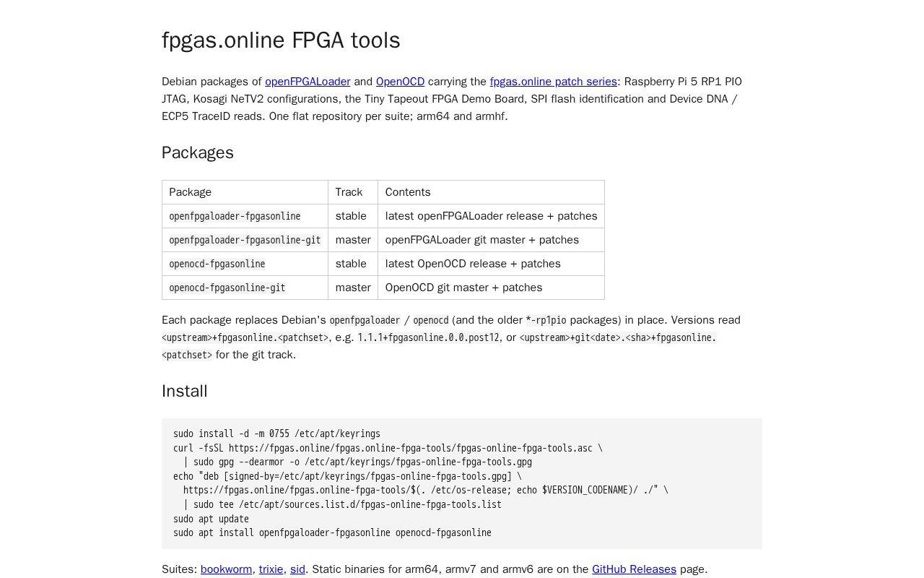Follow the fpgas.online patch series link
Viewport: 924px width, 578px height.
click(x=554, y=82)
